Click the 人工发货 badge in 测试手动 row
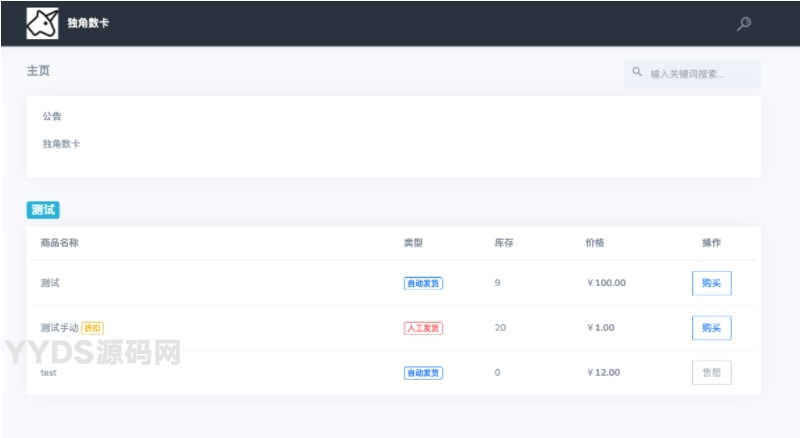Viewport: 800px width, 438px height. point(423,328)
